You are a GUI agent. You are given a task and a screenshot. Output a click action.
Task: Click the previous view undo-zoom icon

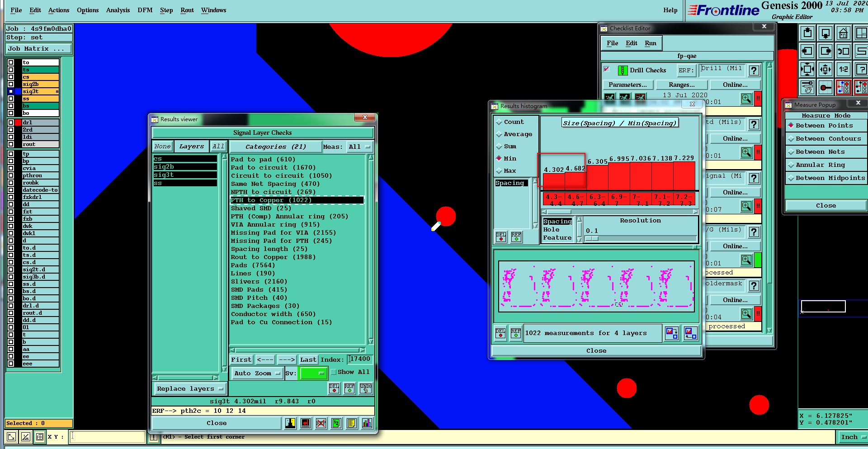pos(844,51)
